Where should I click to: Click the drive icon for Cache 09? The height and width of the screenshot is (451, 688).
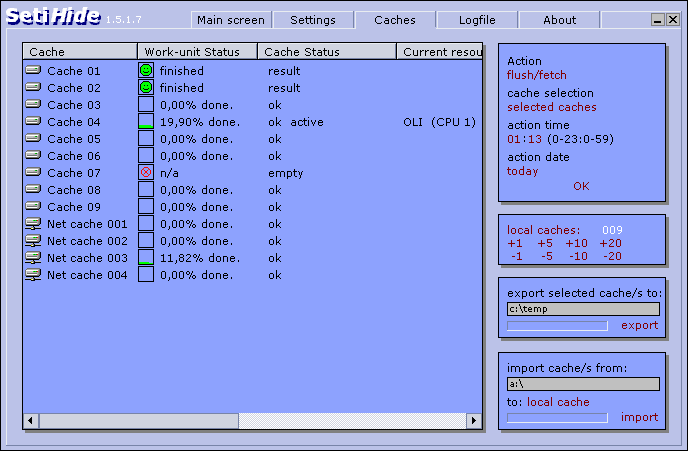tap(33, 206)
